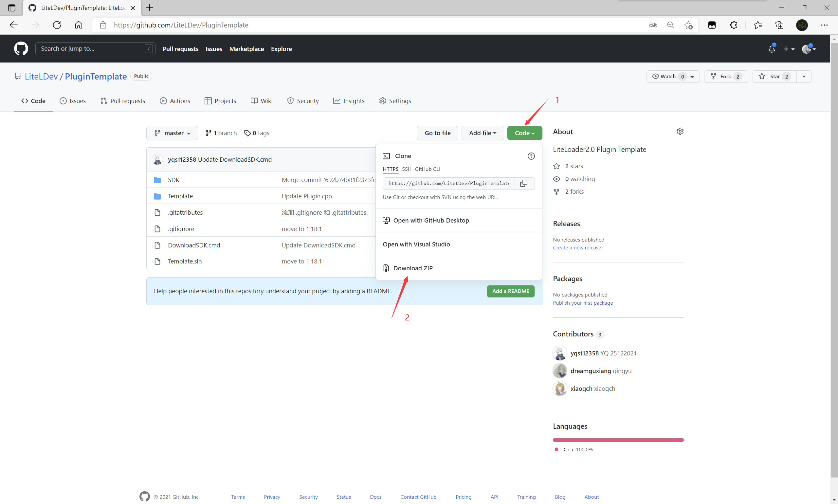
Task: Open the notifications bell
Action: pyautogui.click(x=772, y=49)
